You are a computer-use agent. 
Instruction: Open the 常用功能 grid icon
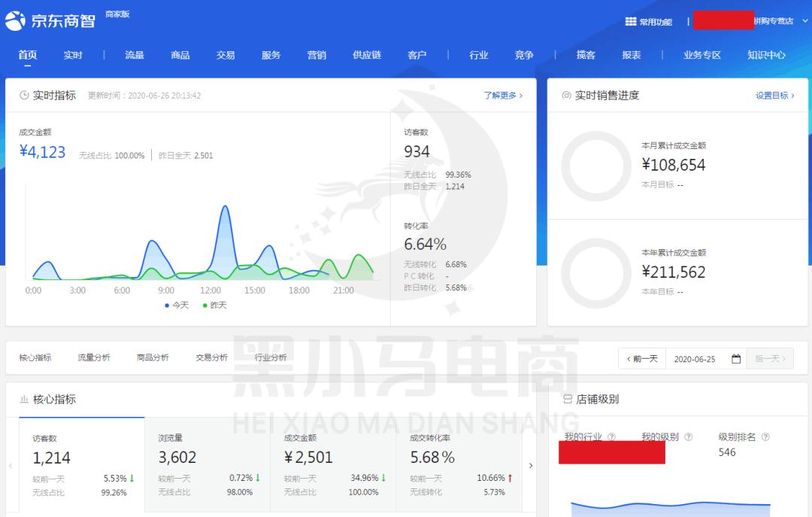coord(631,21)
